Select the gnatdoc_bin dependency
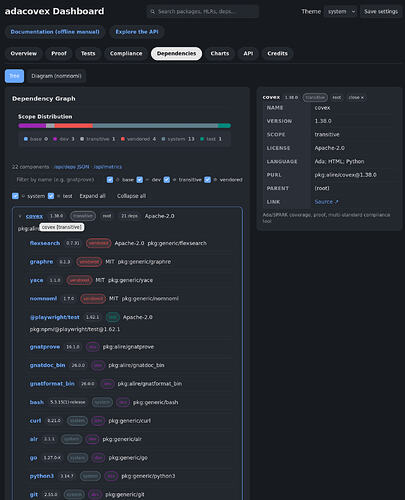Viewport: 405px width, 500px height. point(47,365)
